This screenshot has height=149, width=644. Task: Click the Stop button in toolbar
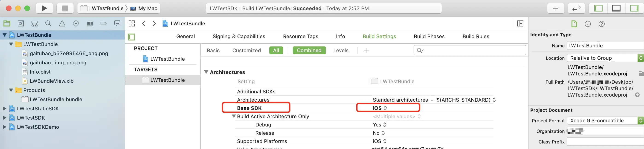click(65, 8)
